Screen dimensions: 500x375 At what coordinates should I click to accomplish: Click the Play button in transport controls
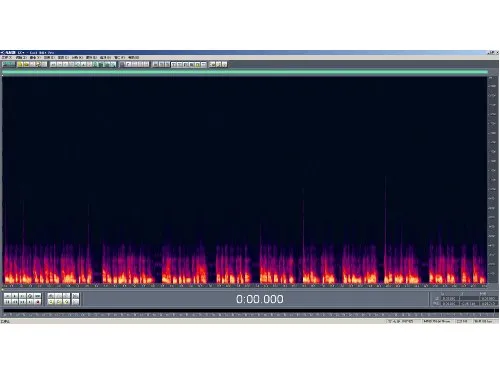[15, 296]
